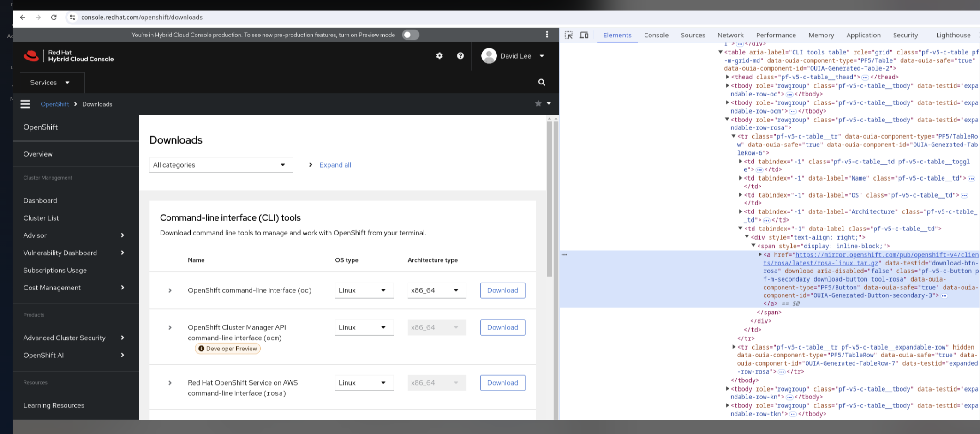Expand the expandable-row-oc tbody node
This screenshot has width=980, height=434.
[x=728, y=86]
